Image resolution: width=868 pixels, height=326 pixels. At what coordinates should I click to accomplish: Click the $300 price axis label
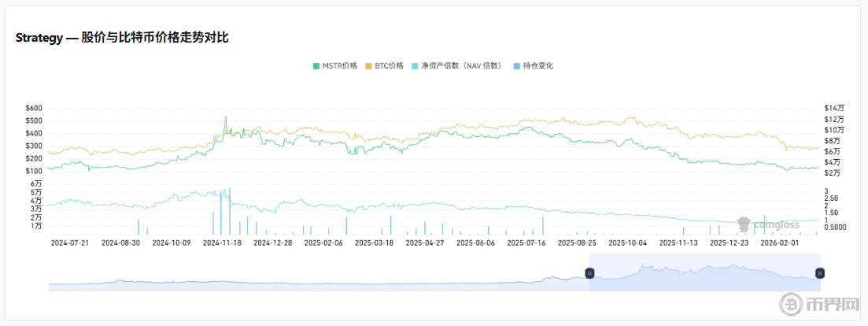[34, 146]
